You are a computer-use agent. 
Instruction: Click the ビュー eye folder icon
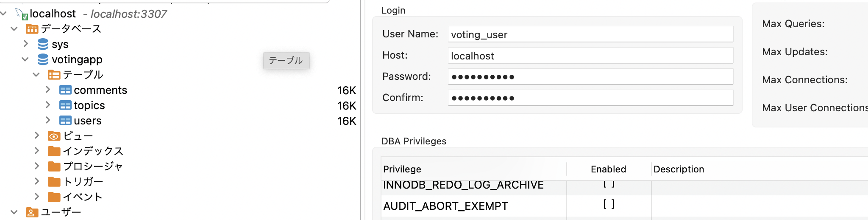pyautogui.click(x=54, y=136)
